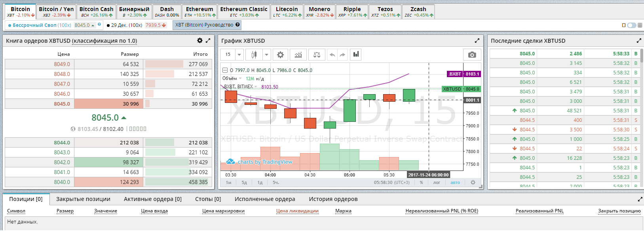The height and width of the screenshot is (235, 644).
Task: Redo the chart action
Action: 342,55
